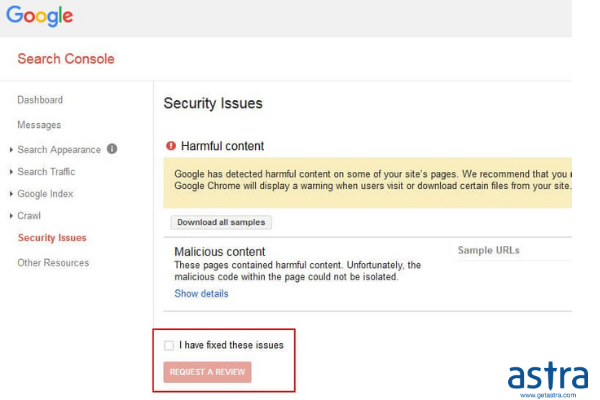600x400 pixels.
Task: Open Messages in the sidebar
Action: [x=39, y=125]
